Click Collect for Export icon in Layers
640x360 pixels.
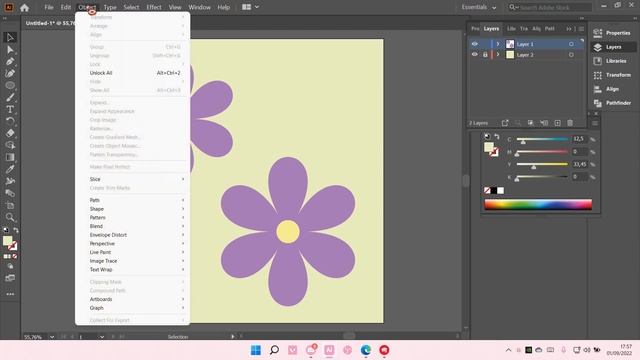505,123
